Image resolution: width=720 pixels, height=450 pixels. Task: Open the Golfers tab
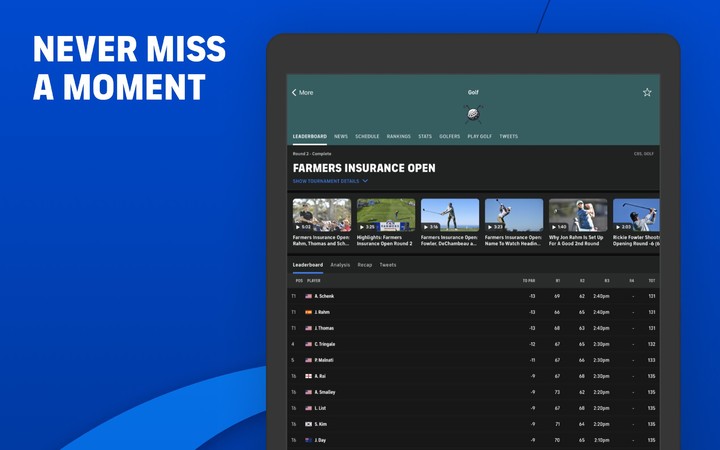click(x=449, y=136)
